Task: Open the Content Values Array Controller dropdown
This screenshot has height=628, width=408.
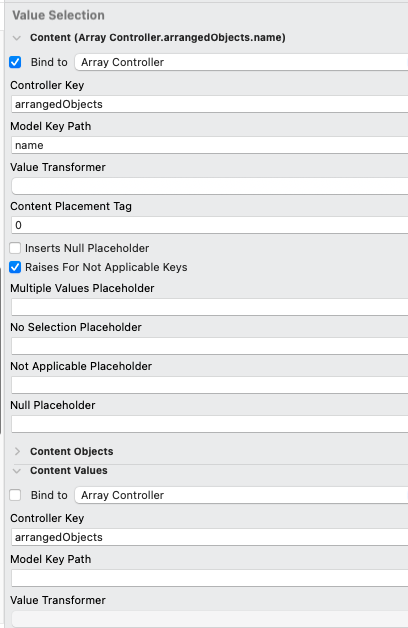Action: [x=241, y=495]
